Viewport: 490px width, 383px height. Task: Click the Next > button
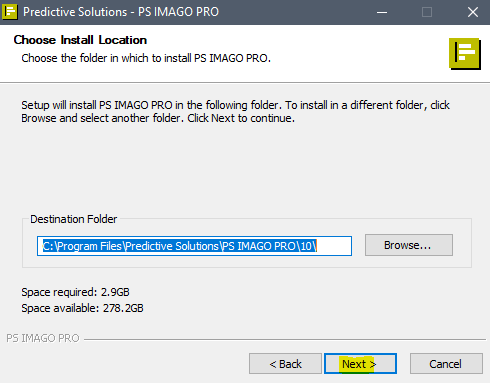point(360,364)
